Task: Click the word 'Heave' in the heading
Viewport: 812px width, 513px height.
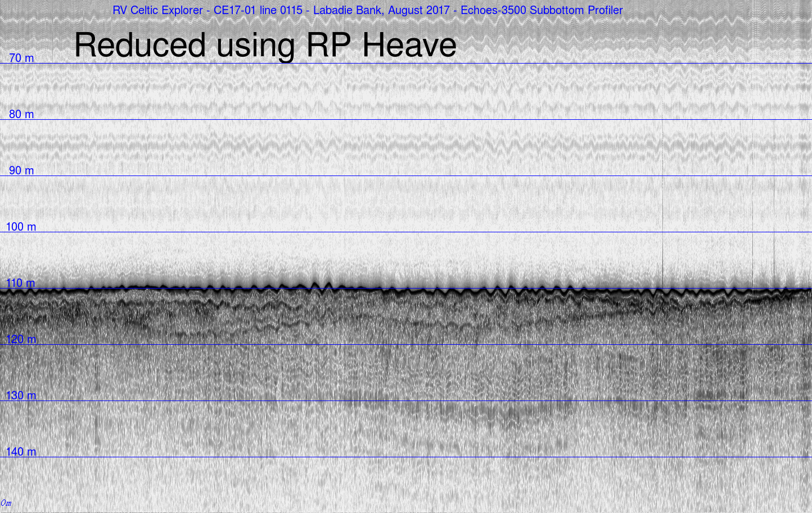Action: (409, 45)
